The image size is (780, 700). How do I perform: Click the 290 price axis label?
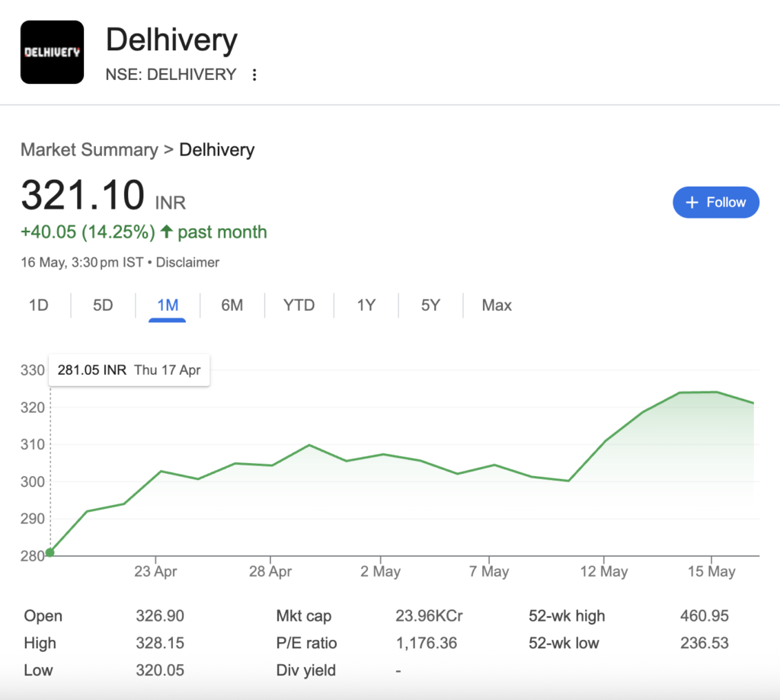(x=32, y=519)
